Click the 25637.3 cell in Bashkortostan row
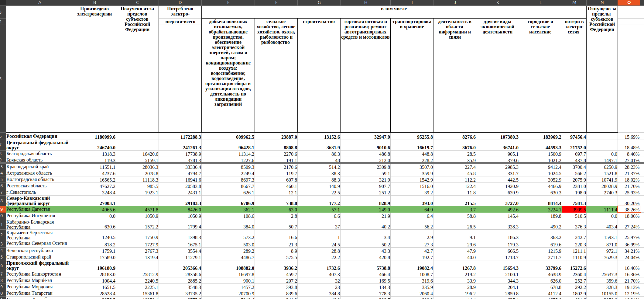Viewport: 644px width, 299px height. [602, 274]
